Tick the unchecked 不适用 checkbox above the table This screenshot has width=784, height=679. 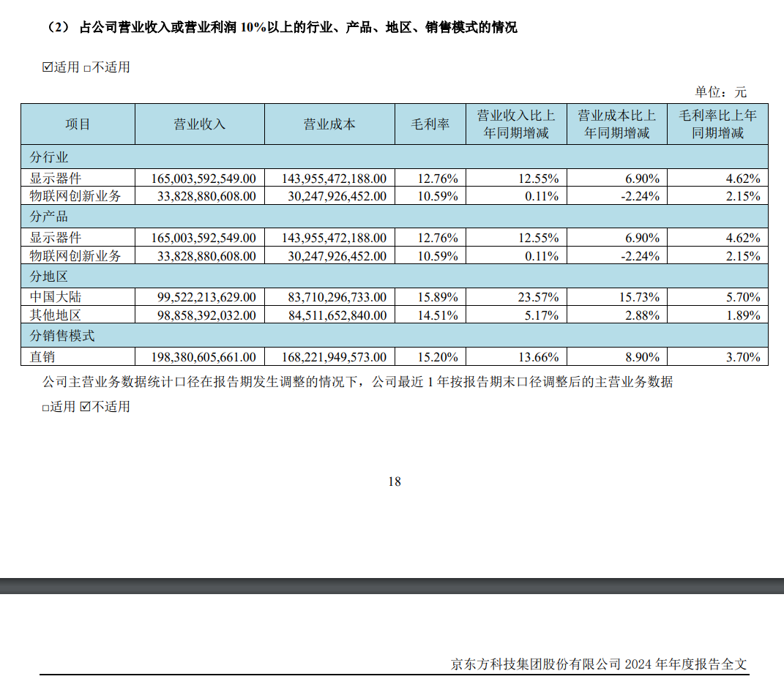[x=87, y=69]
